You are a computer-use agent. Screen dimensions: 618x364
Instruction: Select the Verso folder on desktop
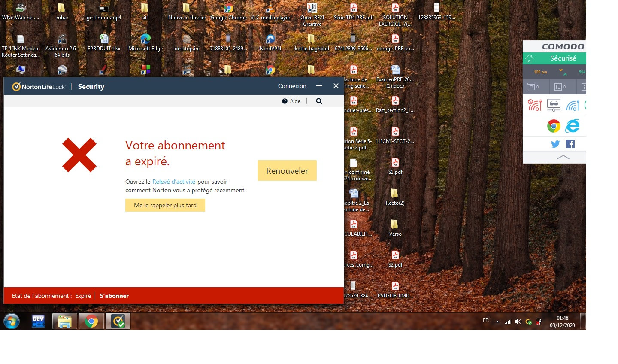[395, 228]
